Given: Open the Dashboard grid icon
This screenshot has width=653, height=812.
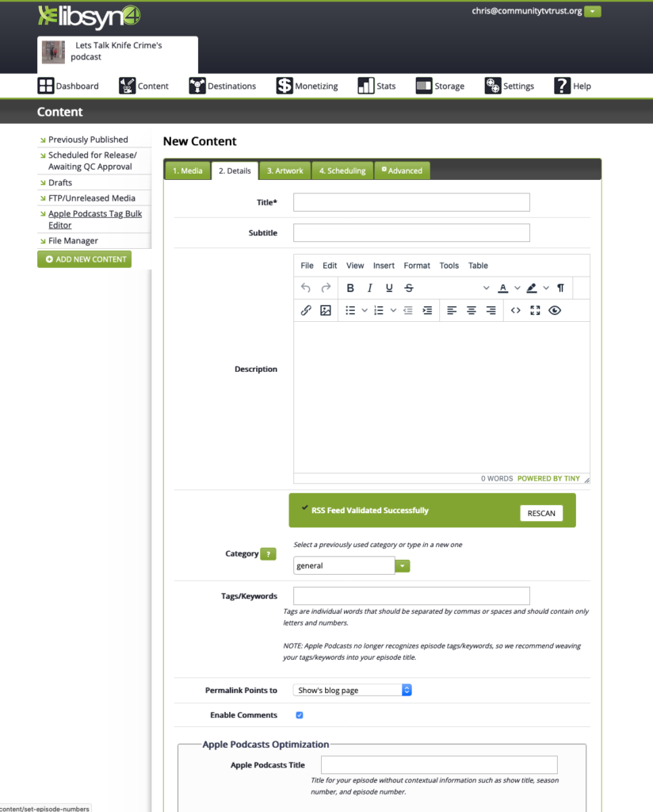Looking at the screenshot, I should 45,86.
